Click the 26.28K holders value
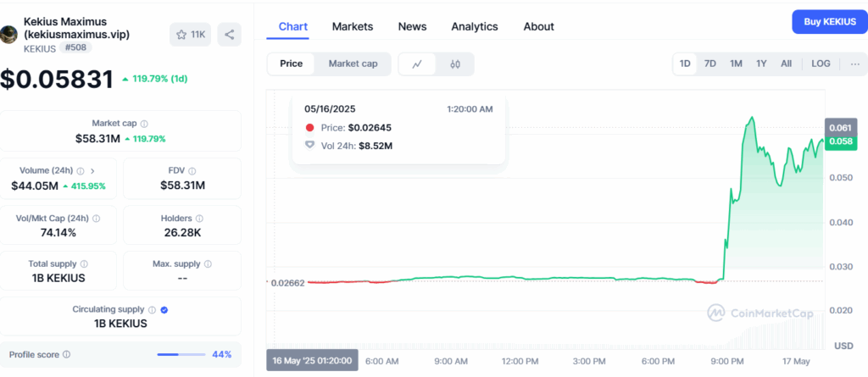Image resolution: width=868 pixels, height=377 pixels. pos(182,233)
